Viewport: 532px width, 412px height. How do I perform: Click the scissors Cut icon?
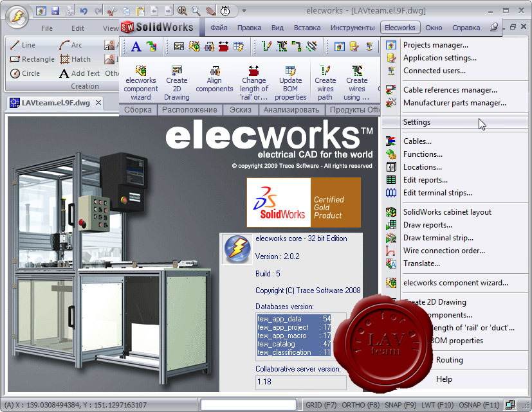tap(111, 11)
